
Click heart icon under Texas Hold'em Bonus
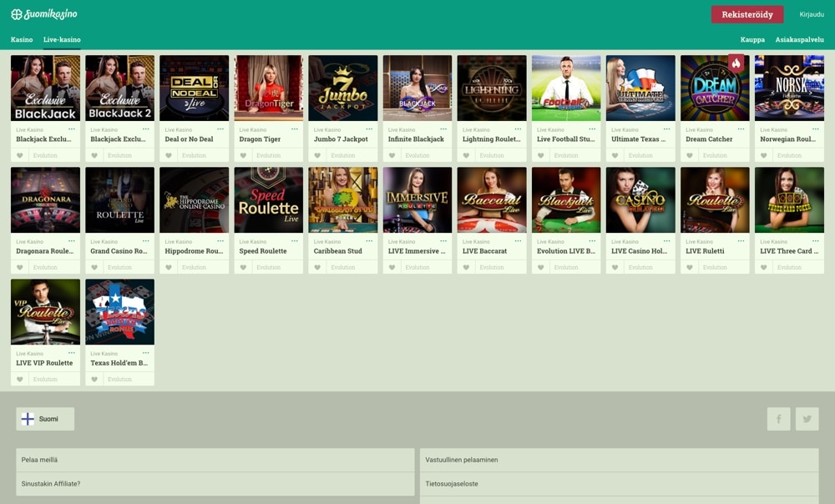[x=94, y=379]
